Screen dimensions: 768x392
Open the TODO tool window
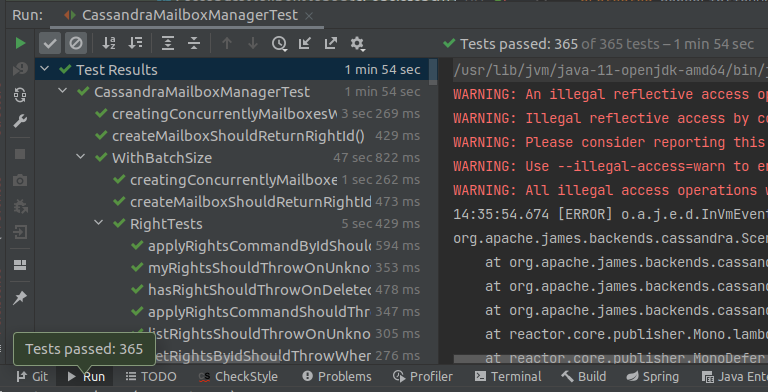coord(151,376)
